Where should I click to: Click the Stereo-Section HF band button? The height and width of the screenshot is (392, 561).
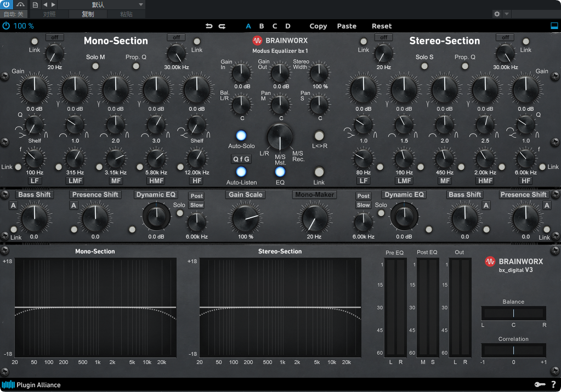coord(526,180)
